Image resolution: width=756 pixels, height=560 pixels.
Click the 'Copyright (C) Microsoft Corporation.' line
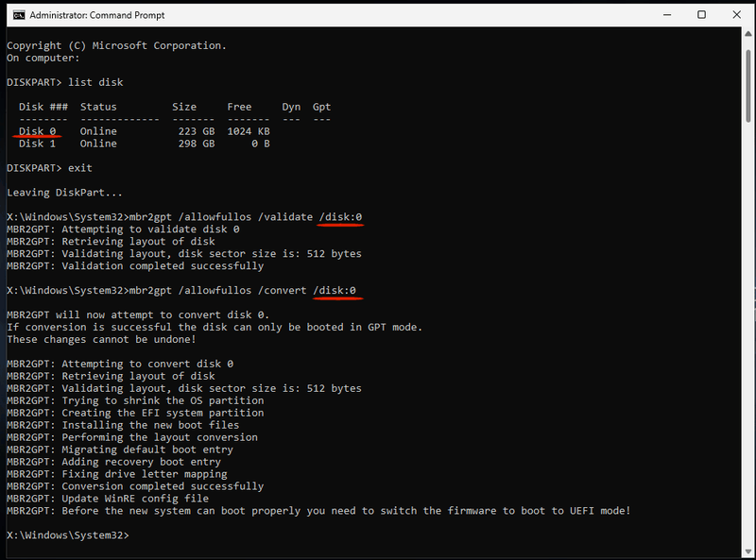[116, 45]
